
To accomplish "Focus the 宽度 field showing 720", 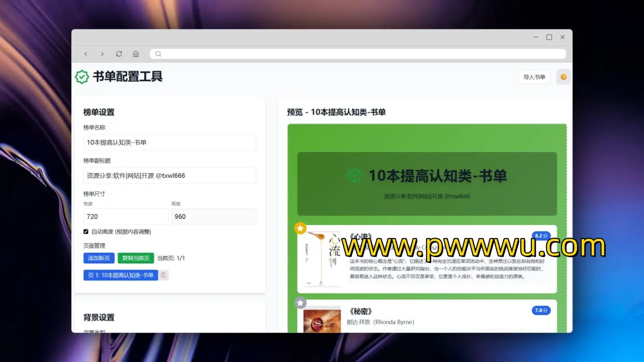I will 125,216.
